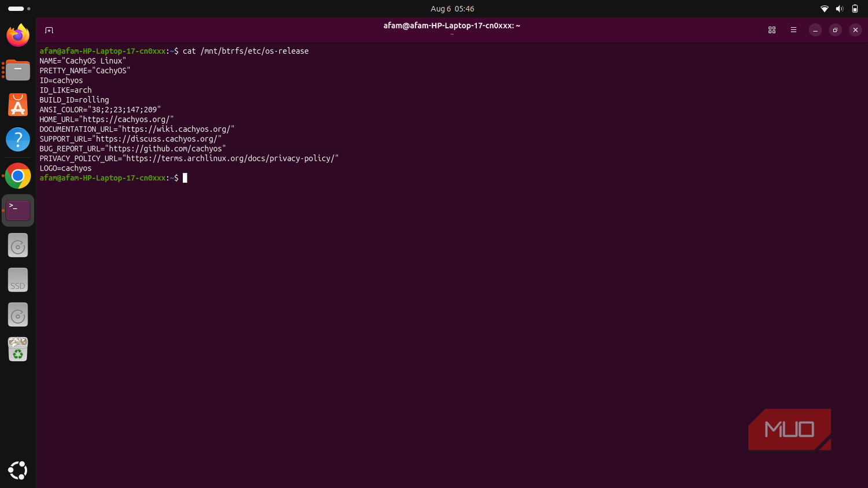Click the cat /mnt/btrfs/etc/os-release command
This screenshot has height=488, width=868.
pos(245,51)
